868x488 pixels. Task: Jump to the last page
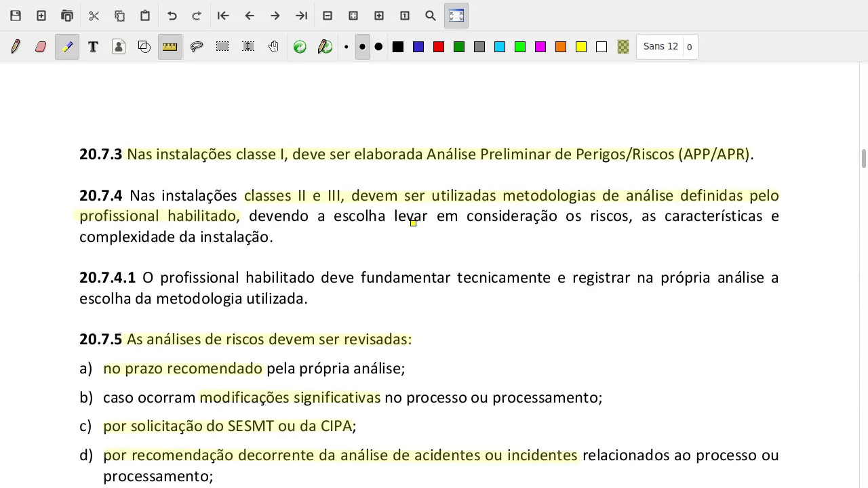coord(301,16)
